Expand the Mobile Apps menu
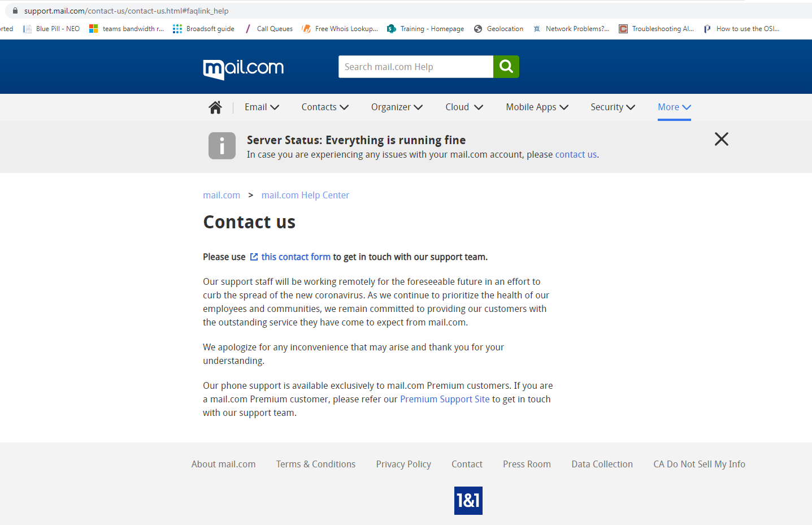812x525 pixels. click(537, 107)
